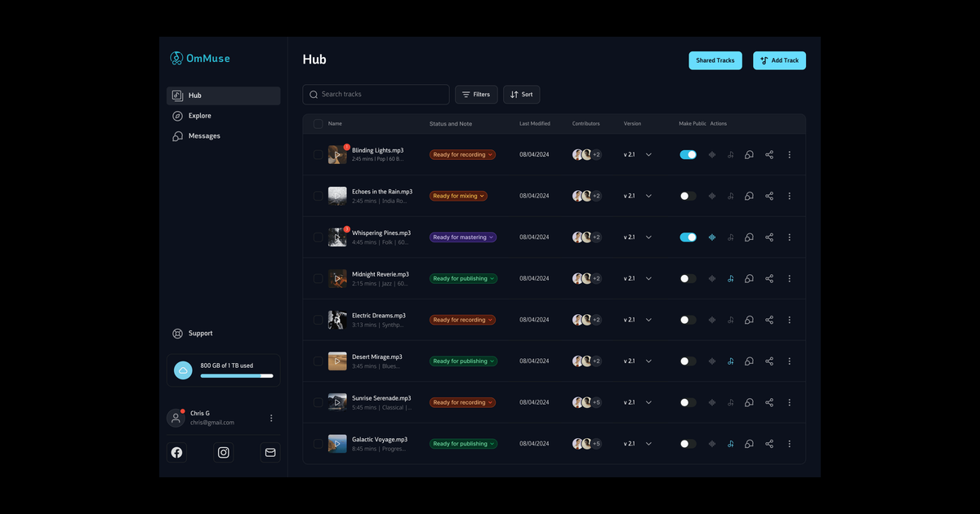
Task: Open Ready for mastering status dropdown
Action: pos(463,237)
